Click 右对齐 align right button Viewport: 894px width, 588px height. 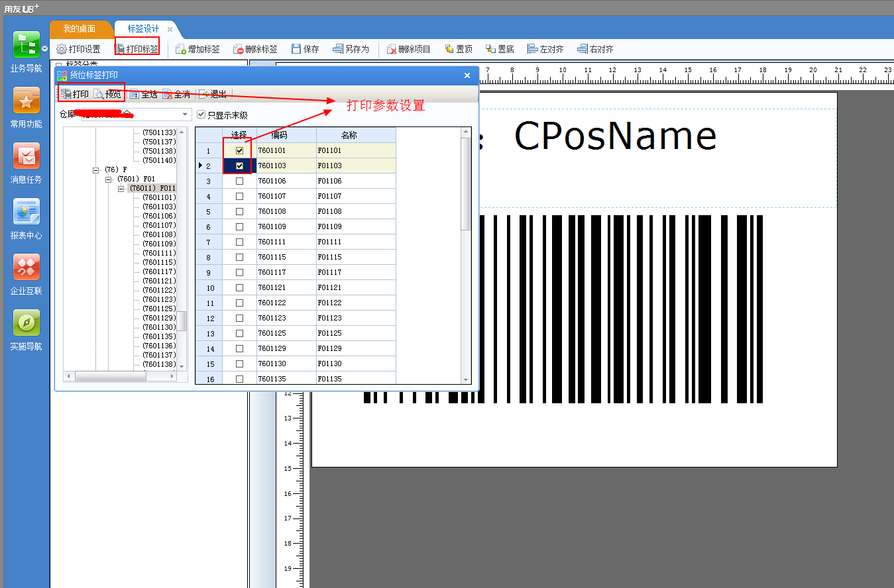point(595,49)
